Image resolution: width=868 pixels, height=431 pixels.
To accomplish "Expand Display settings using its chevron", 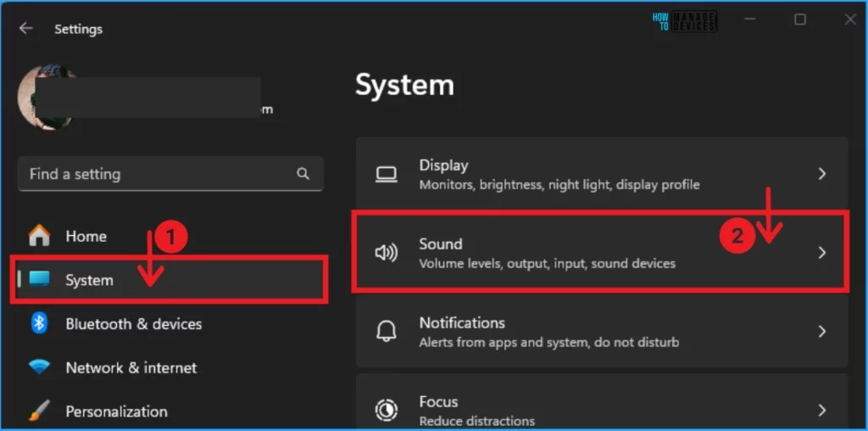I will [x=821, y=174].
